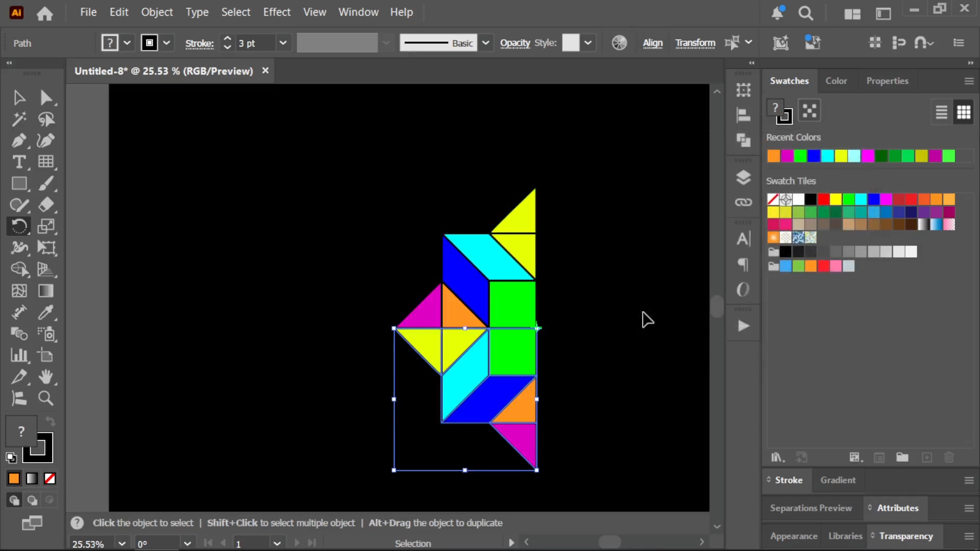This screenshot has width=980, height=551.
Task: Switch swatches to list view
Action: pos(941,112)
